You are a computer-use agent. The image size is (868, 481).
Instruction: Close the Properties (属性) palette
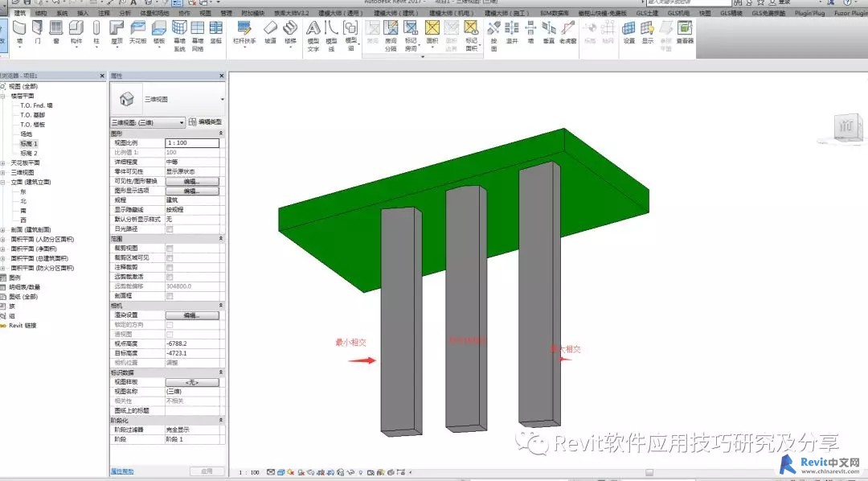coord(222,76)
